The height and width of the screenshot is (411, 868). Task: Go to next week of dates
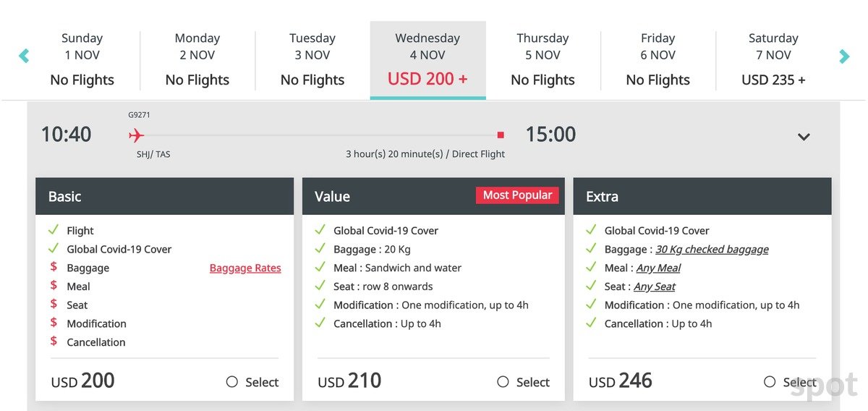844,56
